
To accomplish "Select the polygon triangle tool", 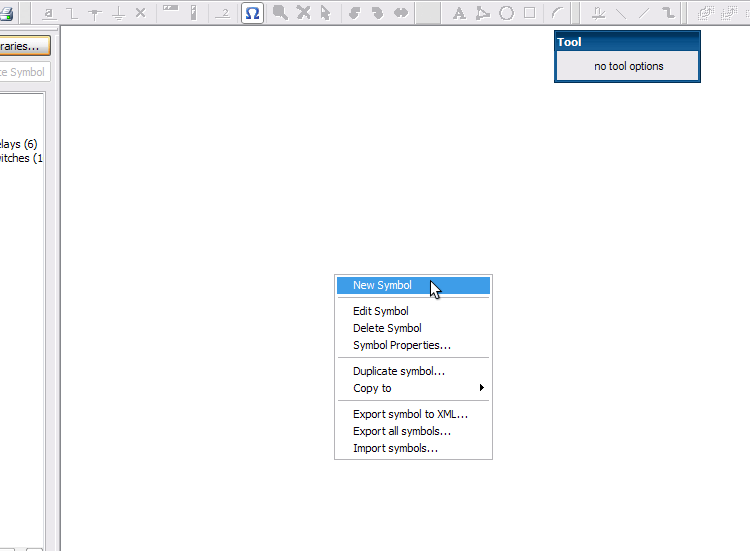I will (x=483, y=13).
